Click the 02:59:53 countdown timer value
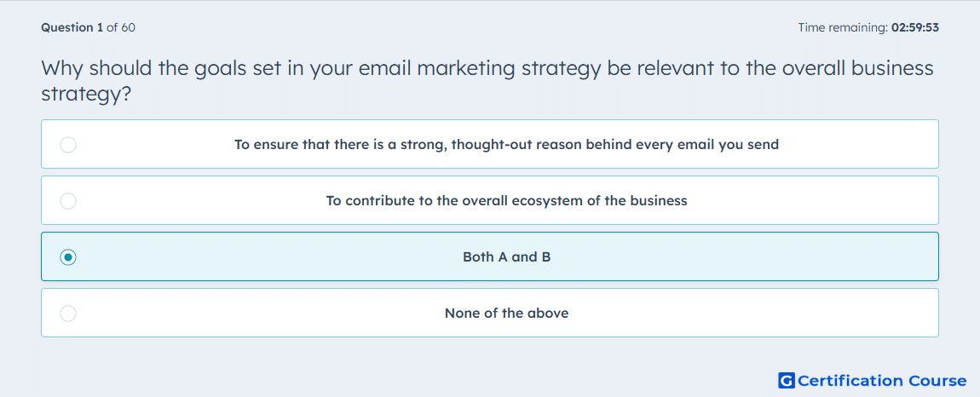The image size is (980, 397). [915, 27]
